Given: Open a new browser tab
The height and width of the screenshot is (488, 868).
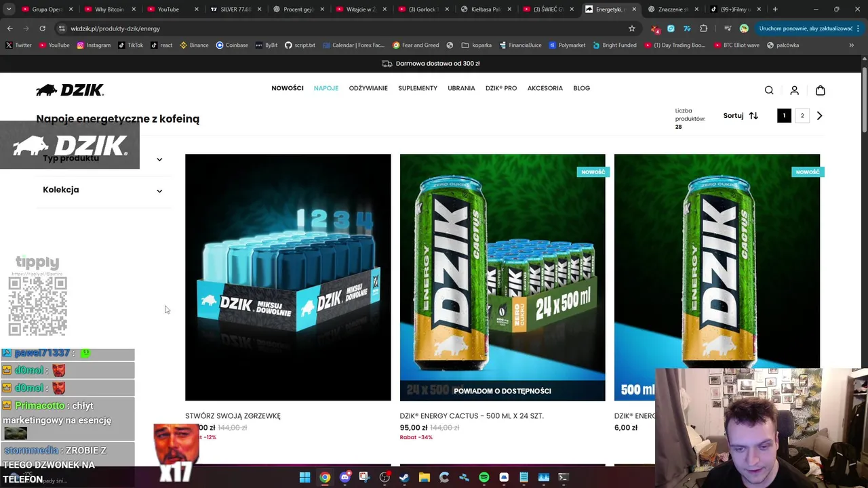Looking at the screenshot, I should tap(775, 9).
